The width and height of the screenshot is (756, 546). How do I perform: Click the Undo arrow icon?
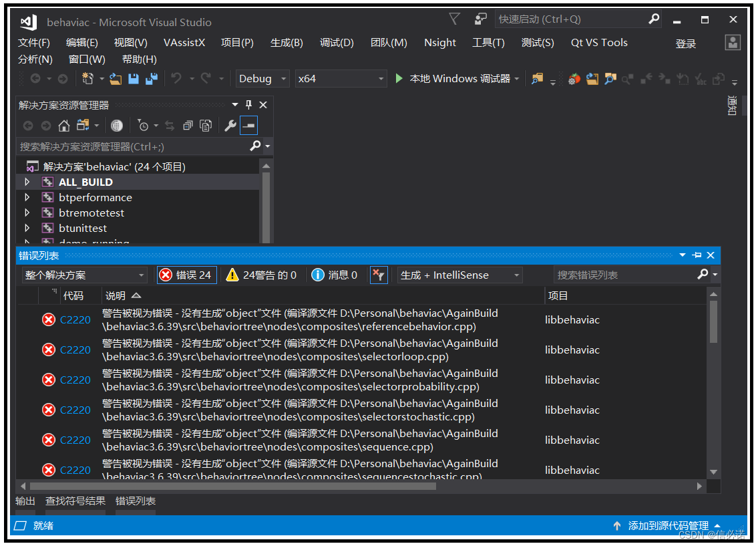[x=176, y=78]
